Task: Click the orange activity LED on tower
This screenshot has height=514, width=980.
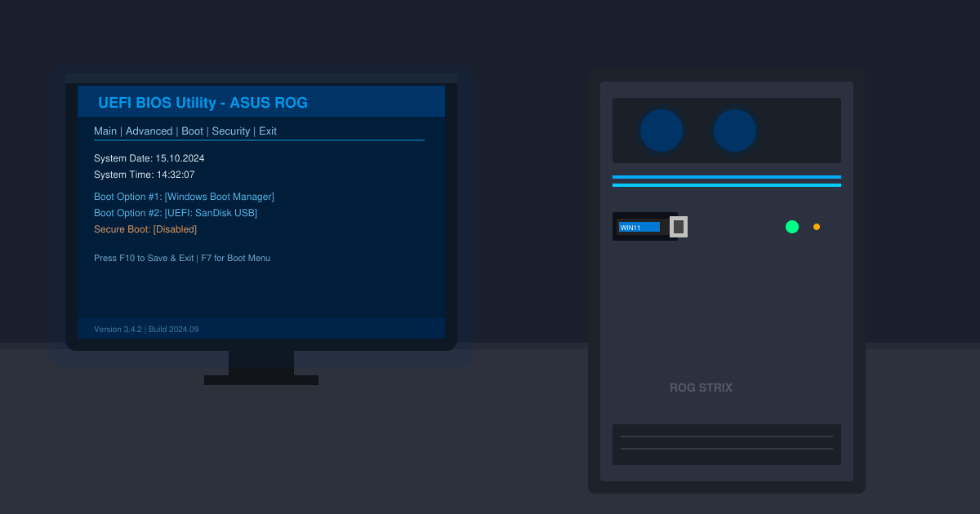Action: click(x=817, y=227)
